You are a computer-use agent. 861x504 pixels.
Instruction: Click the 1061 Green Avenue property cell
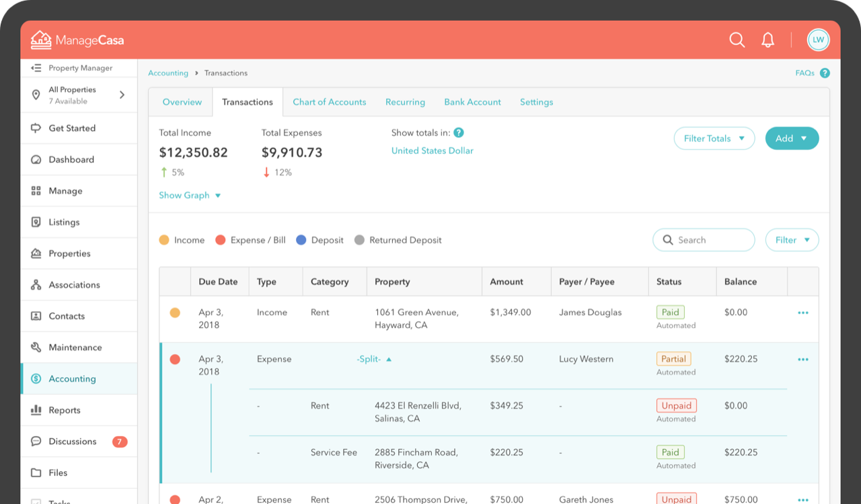tap(416, 319)
